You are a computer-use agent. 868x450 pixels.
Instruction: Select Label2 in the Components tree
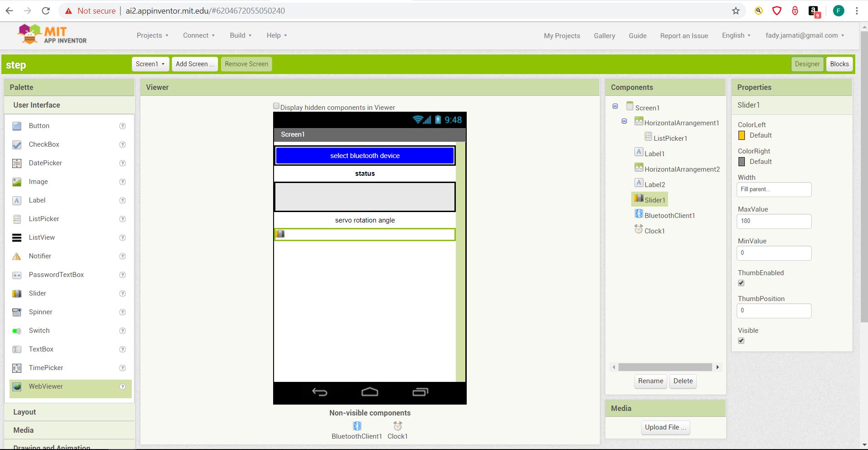pos(654,184)
